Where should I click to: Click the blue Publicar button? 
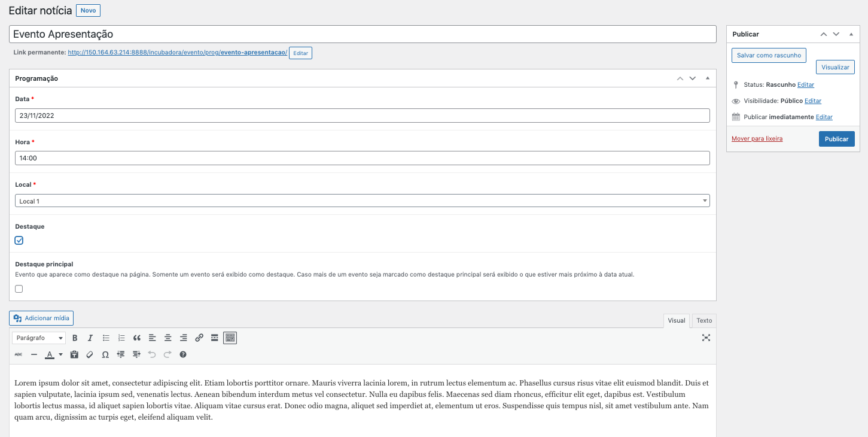(x=836, y=139)
